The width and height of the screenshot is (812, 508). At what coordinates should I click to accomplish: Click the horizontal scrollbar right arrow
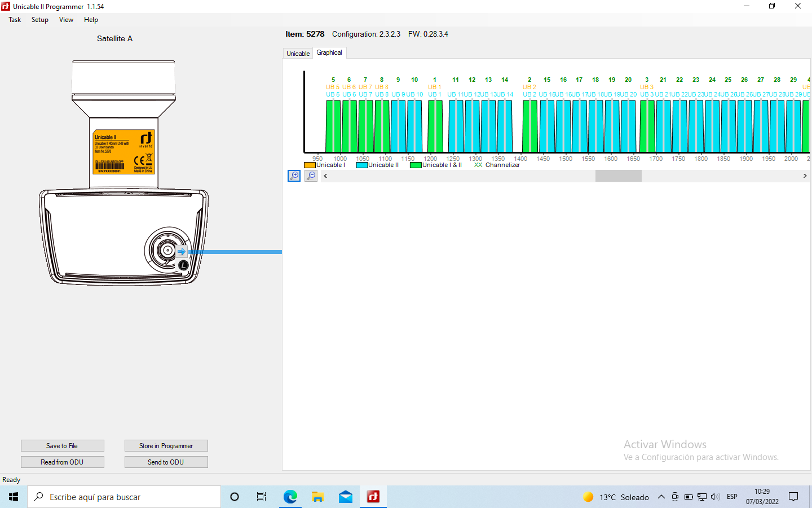805,176
